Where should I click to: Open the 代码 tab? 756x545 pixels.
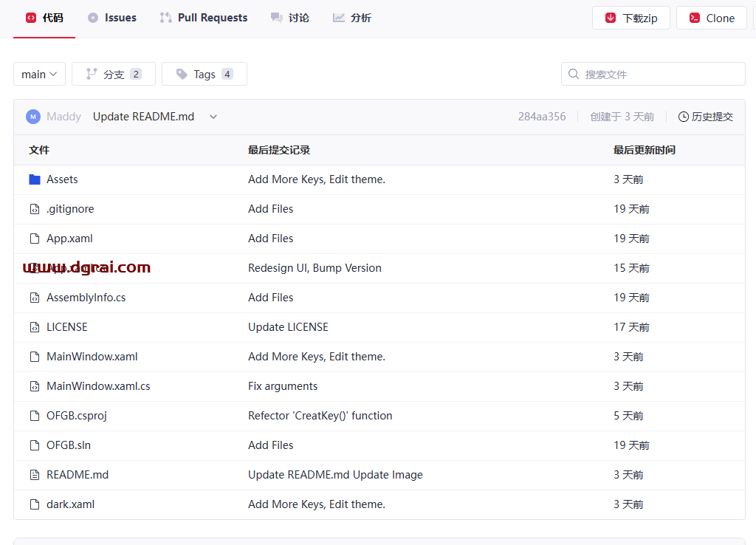point(44,18)
